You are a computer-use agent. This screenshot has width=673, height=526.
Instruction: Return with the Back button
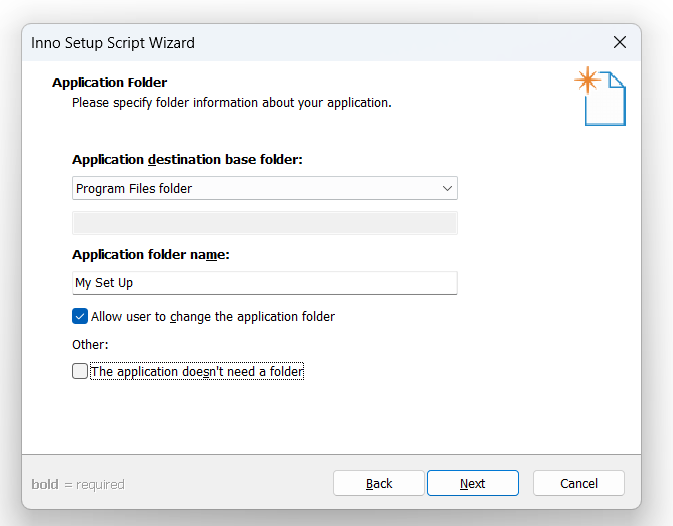[x=379, y=483]
